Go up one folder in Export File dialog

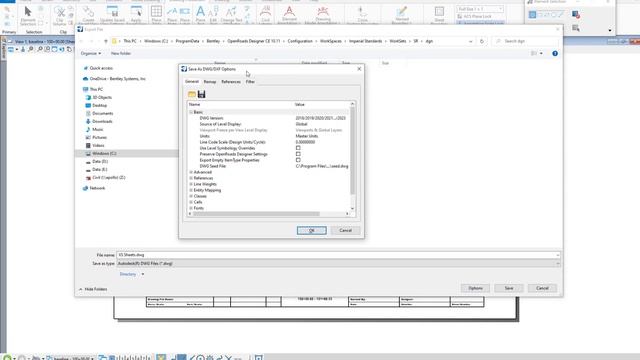point(106,41)
